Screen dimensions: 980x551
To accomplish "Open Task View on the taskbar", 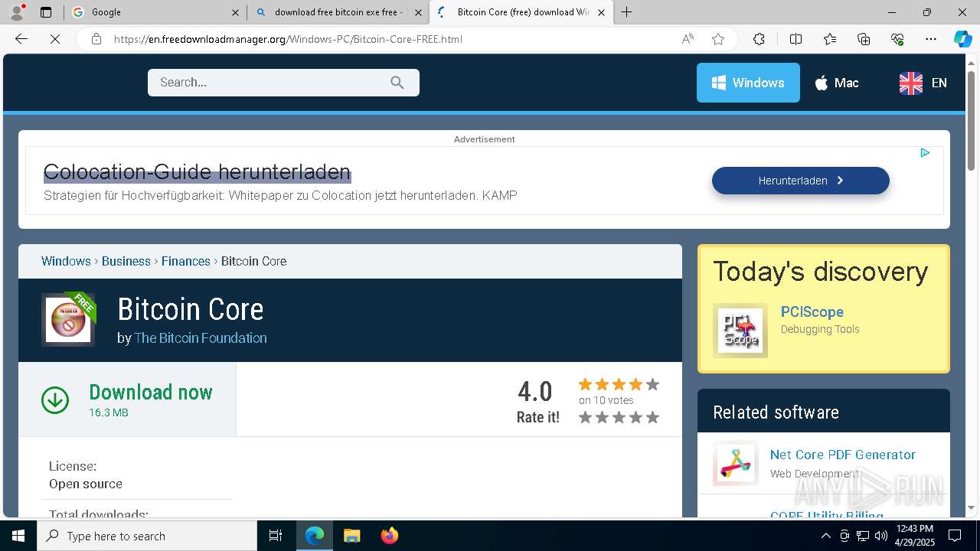I will 276,536.
